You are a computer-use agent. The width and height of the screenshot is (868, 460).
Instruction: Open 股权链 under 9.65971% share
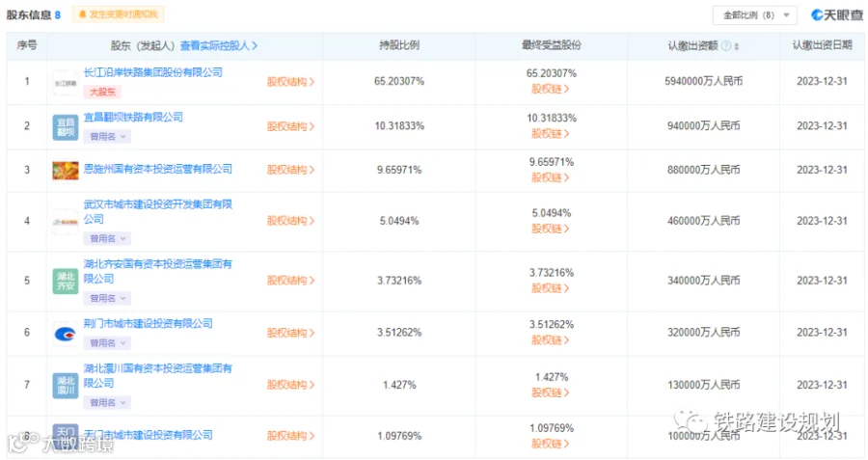click(551, 177)
